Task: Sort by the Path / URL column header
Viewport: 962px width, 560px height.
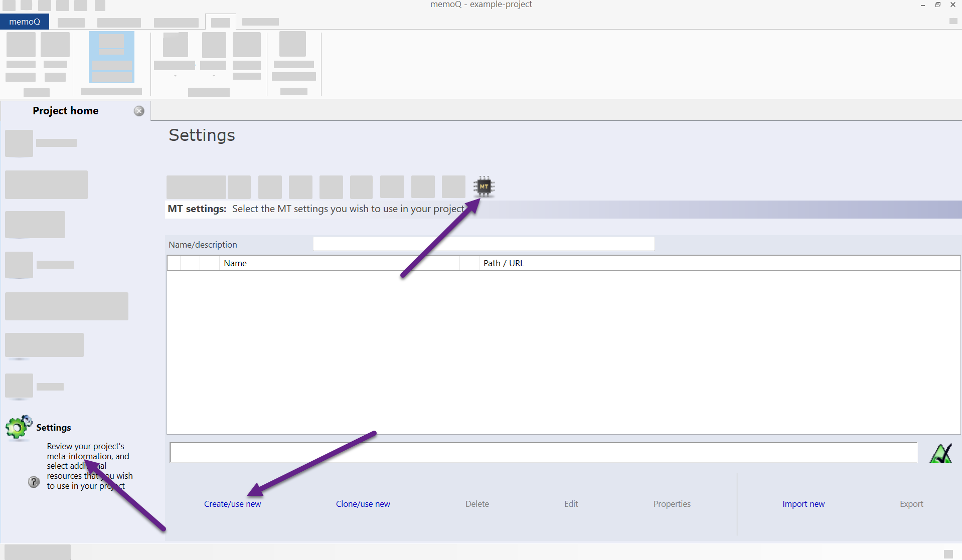Action: point(719,263)
